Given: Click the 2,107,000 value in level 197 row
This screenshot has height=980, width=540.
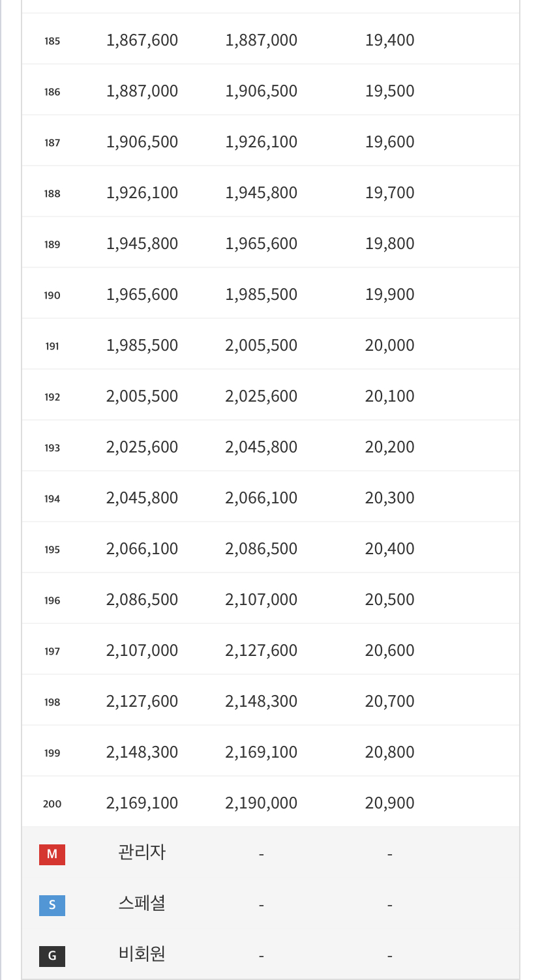Looking at the screenshot, I should pyautogui.click(x=142, y=650).
